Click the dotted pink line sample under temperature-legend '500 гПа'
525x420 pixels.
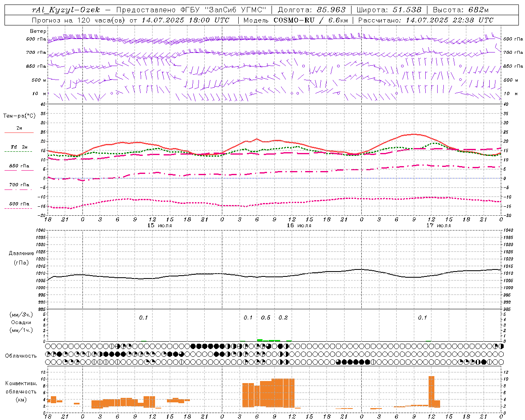19,208
